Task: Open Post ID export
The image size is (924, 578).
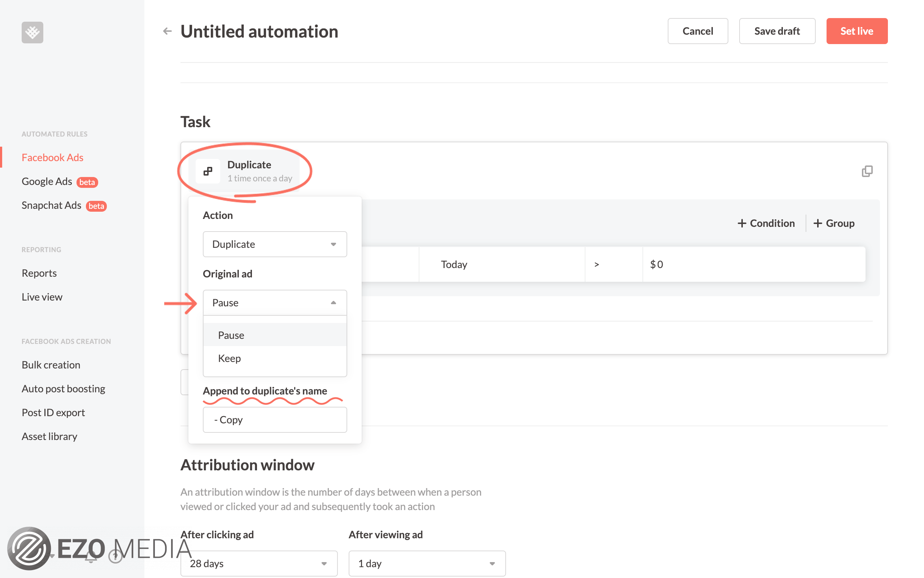Action: [x=53, y=412]
